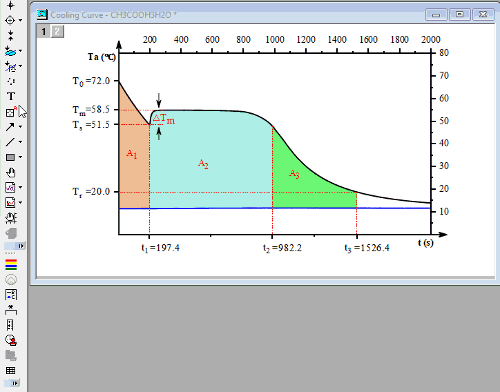Viewport: 500px width, 392px height.
Task: Click the t1 =197.4 label
Action: coord(160,248)
